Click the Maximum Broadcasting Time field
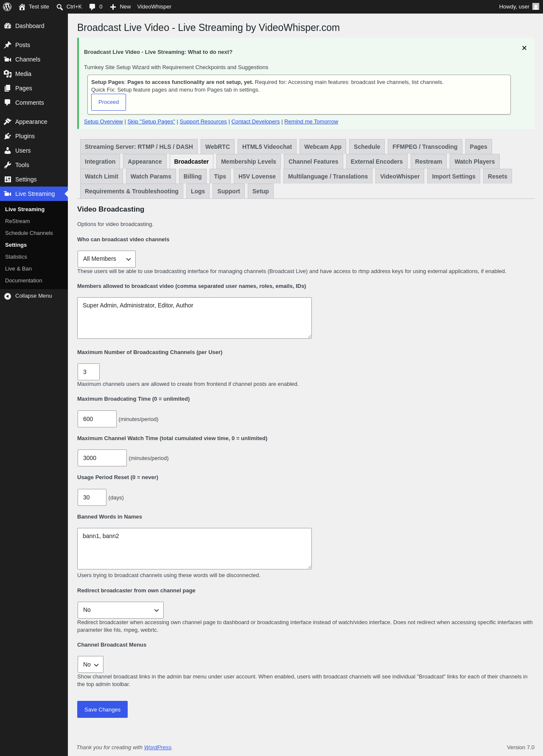This screenshot has height=756, width=543. tap(97, 419)
